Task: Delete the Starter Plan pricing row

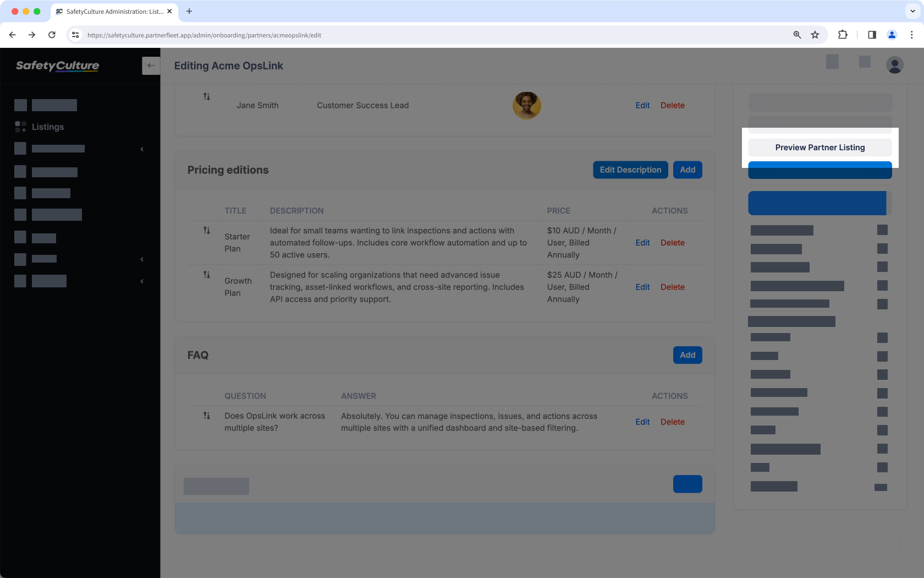Action: click(x=672, y=243)
